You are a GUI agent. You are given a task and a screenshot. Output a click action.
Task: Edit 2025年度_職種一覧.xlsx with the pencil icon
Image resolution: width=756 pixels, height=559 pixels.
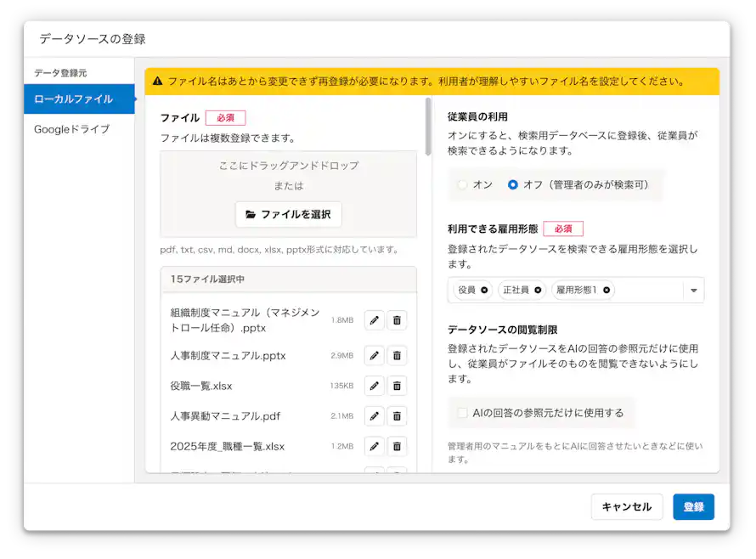click(374, 446)
